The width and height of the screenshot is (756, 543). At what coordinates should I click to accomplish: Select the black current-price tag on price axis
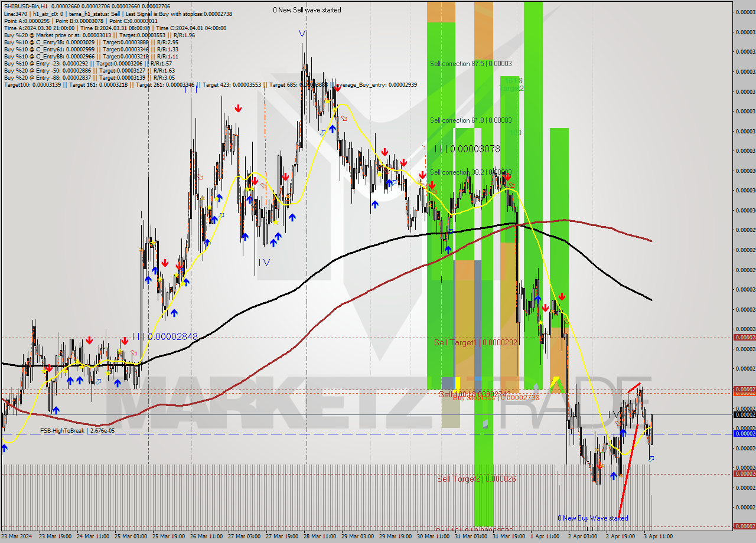(744, 414)
